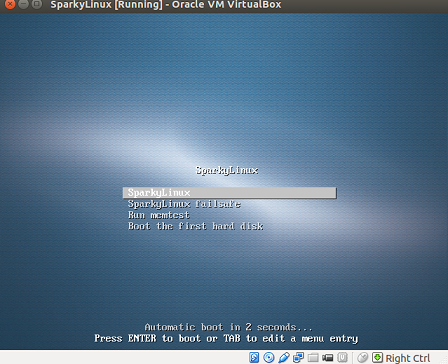Minimize the VirtualBox VM window
This screenshot has width=448, height=364.
coord(23,4)
